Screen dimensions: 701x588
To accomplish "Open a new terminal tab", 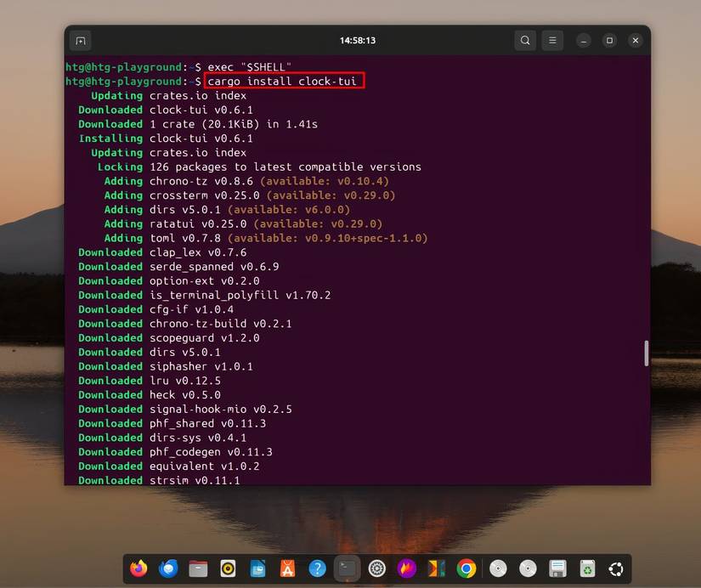I will click(x=81, y=41).
